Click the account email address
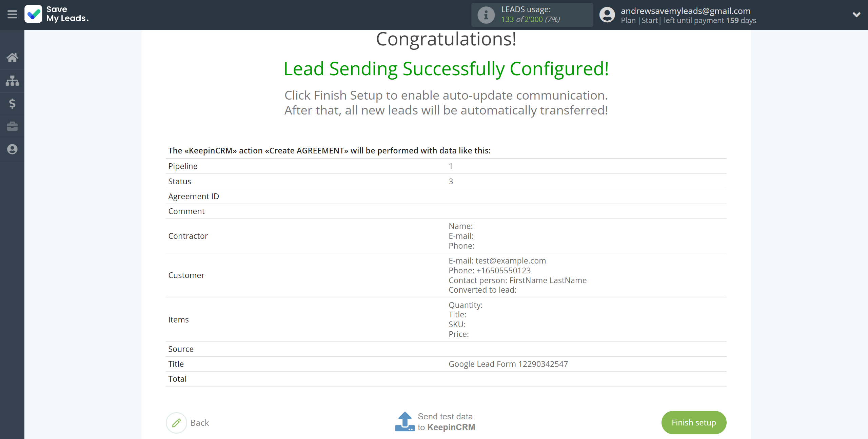 click(686, 11)
